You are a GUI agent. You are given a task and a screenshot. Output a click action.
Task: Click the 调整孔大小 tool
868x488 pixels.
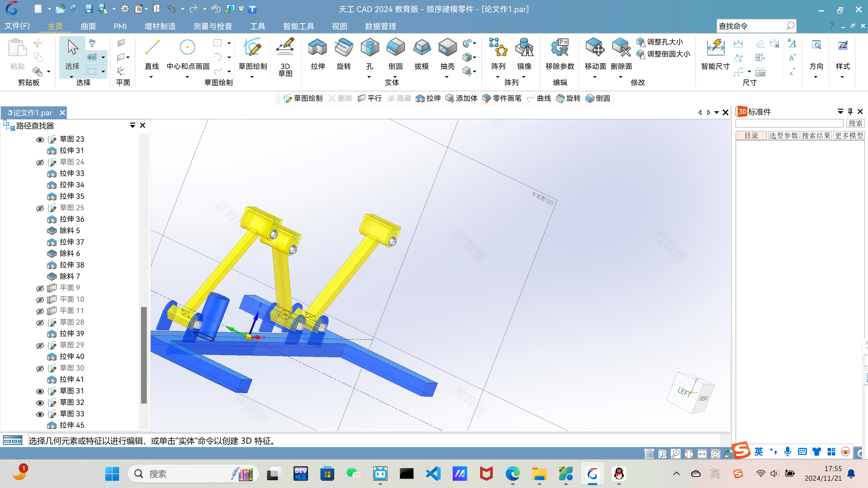(x=660, y=42)
